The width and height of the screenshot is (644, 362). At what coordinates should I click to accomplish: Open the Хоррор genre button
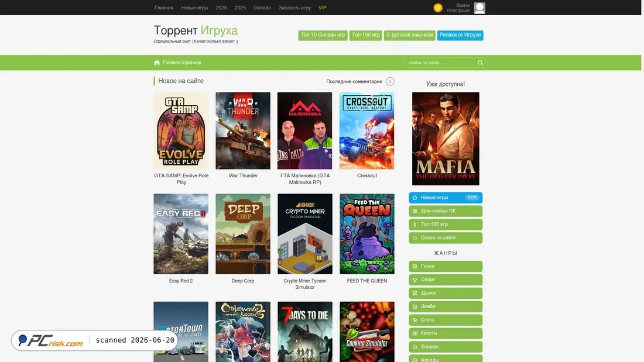(446, 347)
